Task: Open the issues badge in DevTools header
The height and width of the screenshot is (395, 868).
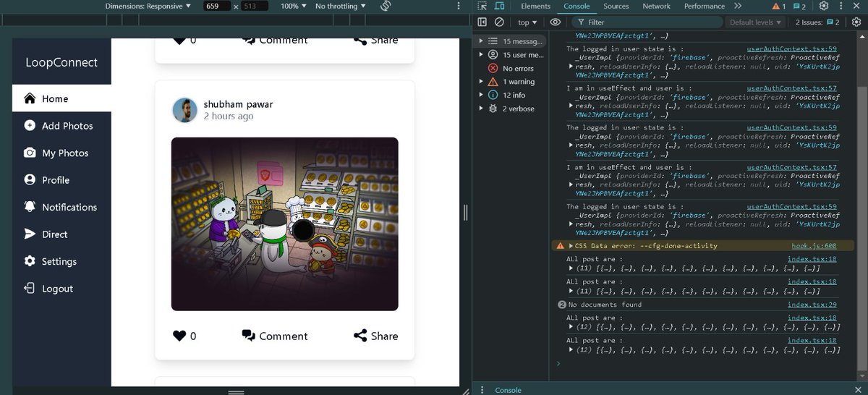Action: click(x=799, y=6)
